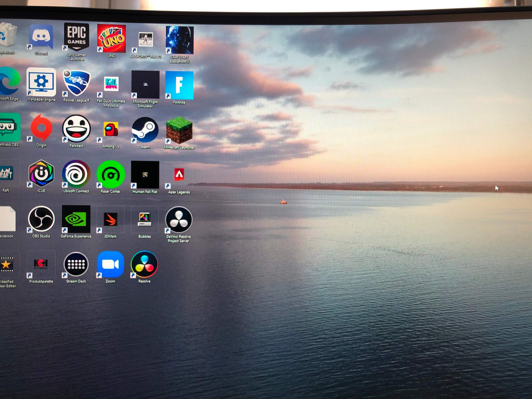
Task: Click the iCUE shortcut icon
Action: tap(41, 173)
